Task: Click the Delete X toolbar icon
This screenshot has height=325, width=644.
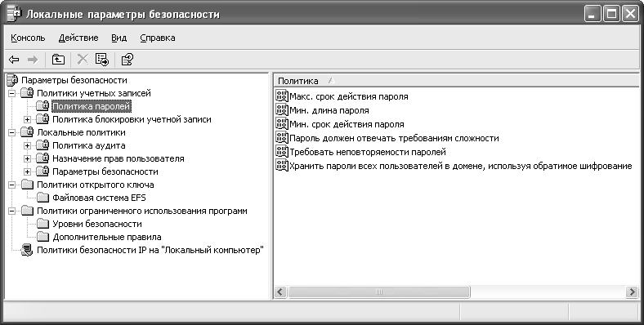Action: pos(83,60)
